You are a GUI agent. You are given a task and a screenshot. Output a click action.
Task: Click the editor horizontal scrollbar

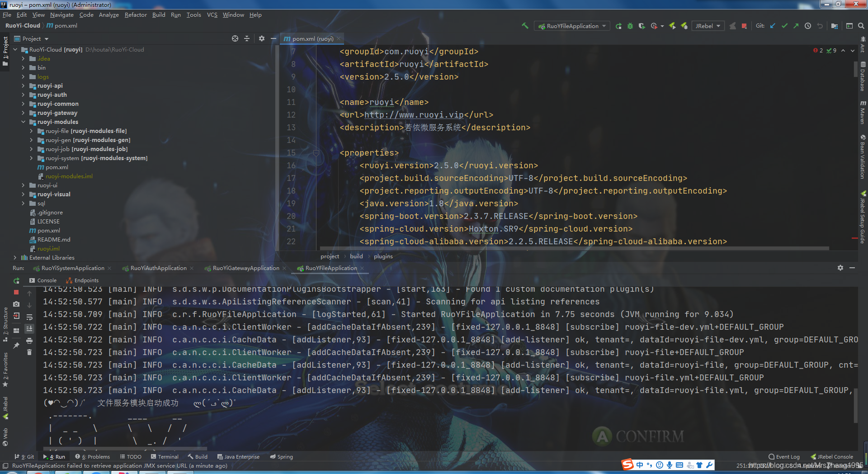[574, 248]
